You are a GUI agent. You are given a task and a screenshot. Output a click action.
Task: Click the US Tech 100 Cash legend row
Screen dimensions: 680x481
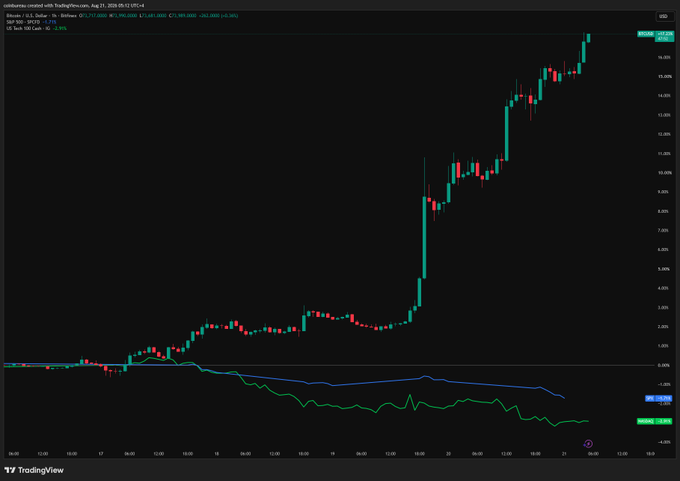click(x=36, y=28)
